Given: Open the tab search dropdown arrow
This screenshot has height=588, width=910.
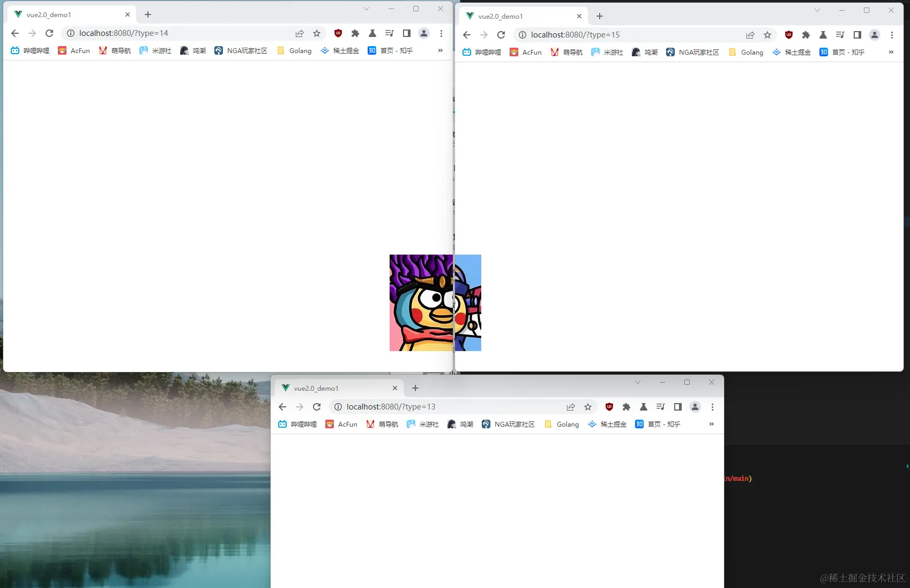Looking at the screenshot, I should (x=366, y=9).
